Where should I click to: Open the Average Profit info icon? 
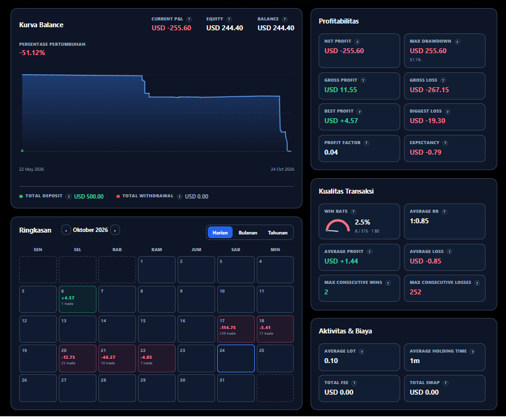pyautogui.click(x=369, y=252)
